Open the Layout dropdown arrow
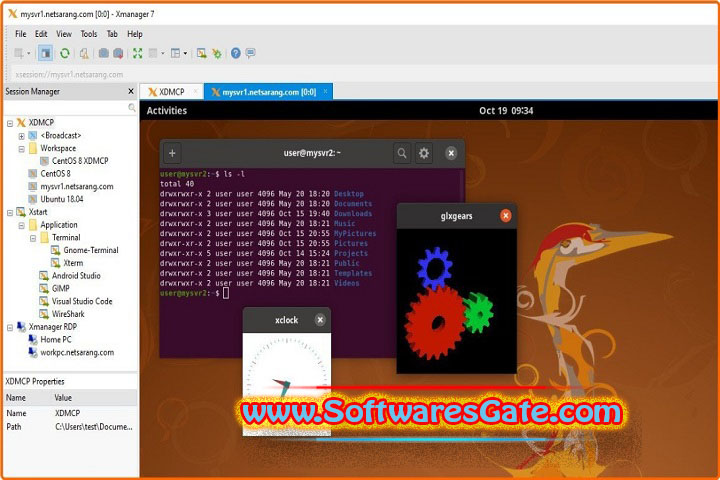Viewport: 720px width, 480px height. pos(185,53)
